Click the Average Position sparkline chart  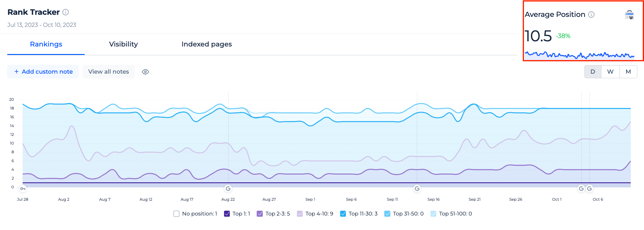point(580,55)
